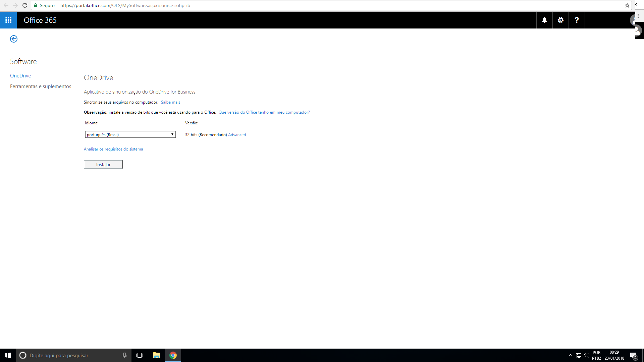Switch to Chrome on the taskbar
The image size is (644, 362).
point(173,355)
